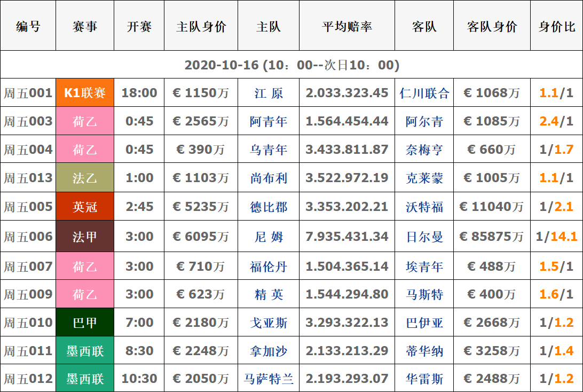Screen dimensions: 583x392
Task: Click match number 周五001
Action: tap(28, 92)
